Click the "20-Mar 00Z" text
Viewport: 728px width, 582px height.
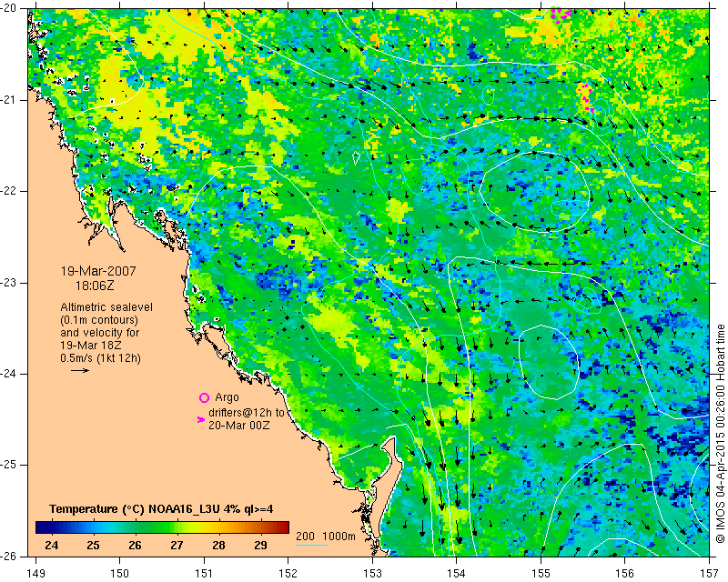coord(239,425)
